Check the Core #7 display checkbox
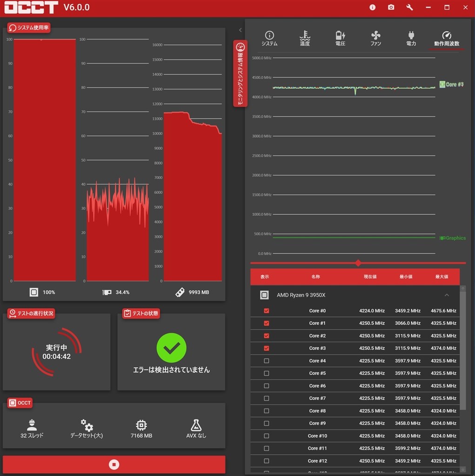Image resolution: width=475 pixels, height=476 pixels. point(267,398)
